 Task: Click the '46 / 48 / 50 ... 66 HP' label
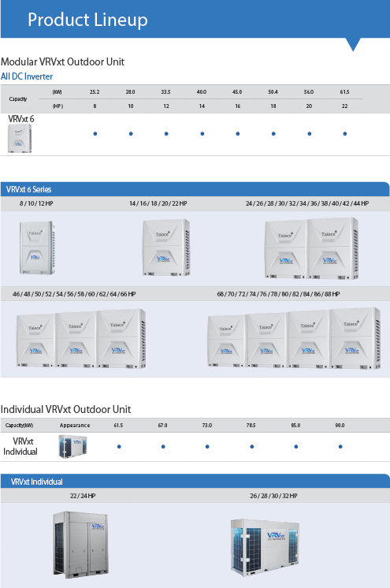tap(74, 294)
